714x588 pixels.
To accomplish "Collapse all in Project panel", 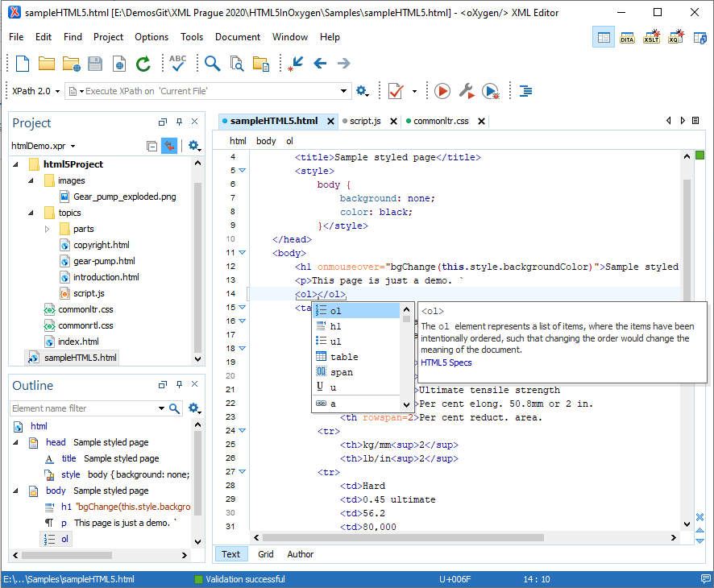I will click(152, 146).
